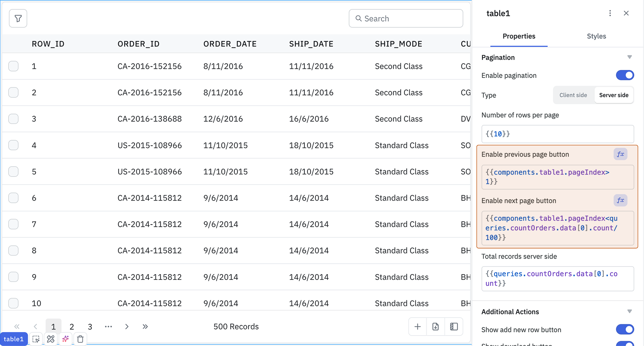Viewport: 644px width, 346px height.
Task: Expand more pages via the ellipsis in pagination
Action: point(108,327)
